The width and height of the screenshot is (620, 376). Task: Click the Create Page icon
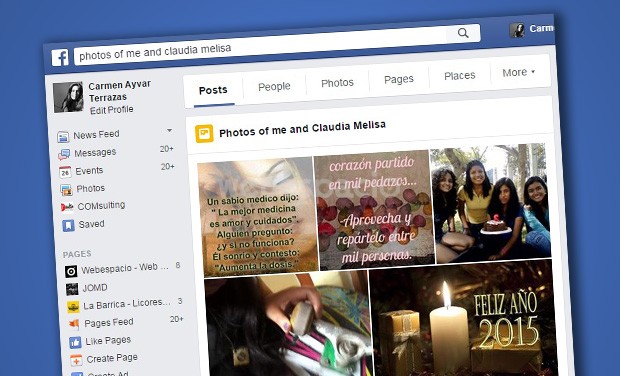pos(76,360)
